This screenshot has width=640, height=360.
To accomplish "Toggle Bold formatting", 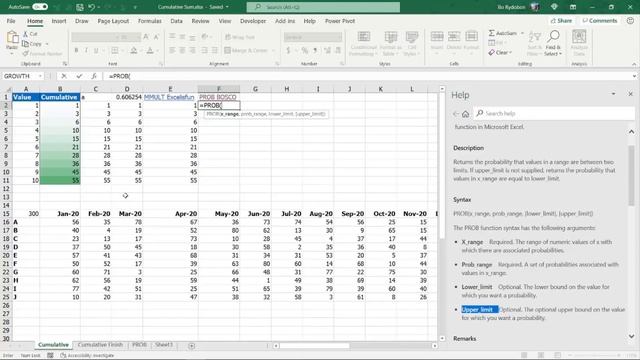I will point(76,50).
